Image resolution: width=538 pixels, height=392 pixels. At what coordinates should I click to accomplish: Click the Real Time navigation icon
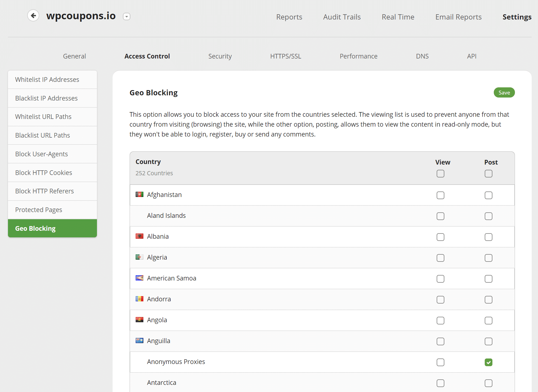pyautogui.click(x=398, y=17)
